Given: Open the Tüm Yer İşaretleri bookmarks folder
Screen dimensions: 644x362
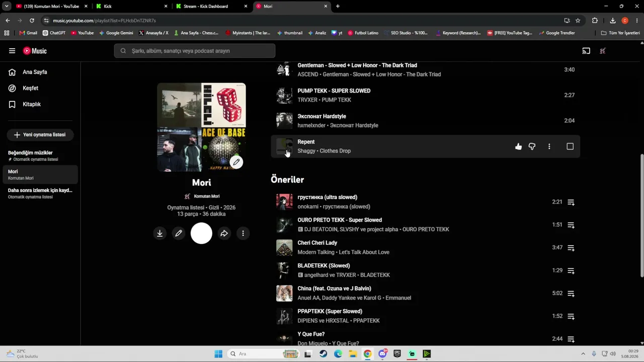Looking at the screenshot, I should 620,33.
